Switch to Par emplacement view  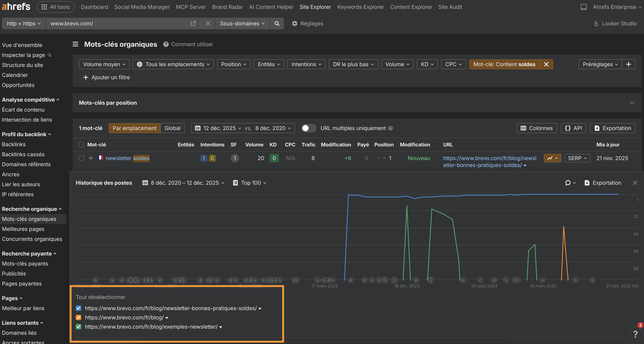pyautogui.click(x=134, y=128)
